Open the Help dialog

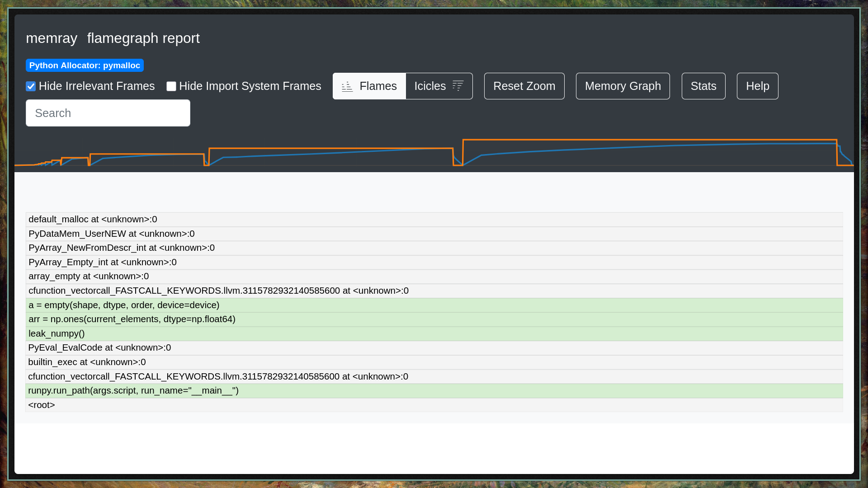tap(758, 86)
